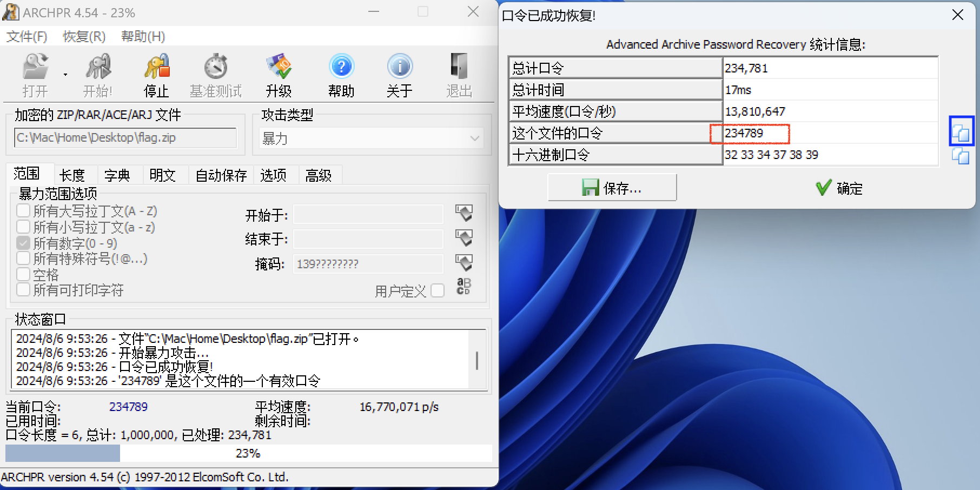
Task: Toggle the 用户定义 checkbox
Action: click(438, 291)
